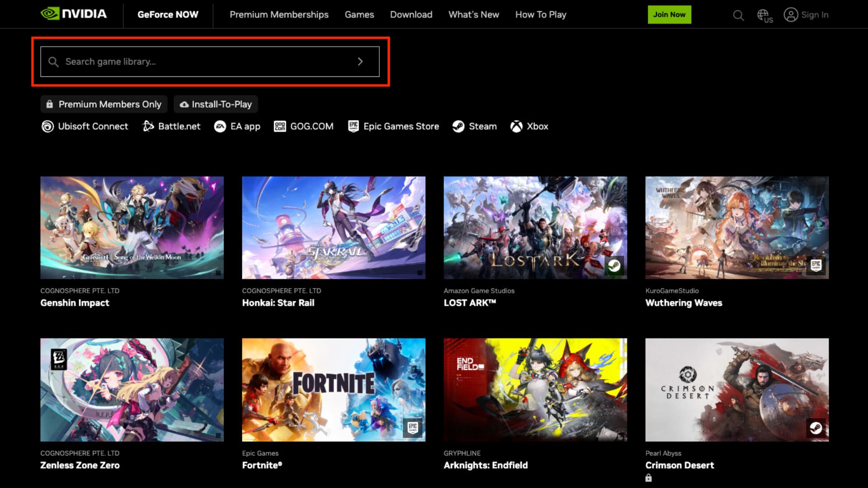This screenshot has width=868, height=488.
Task: Submit search with the arrow chevron
Action: pyautogui.click(x=360, y=61)
